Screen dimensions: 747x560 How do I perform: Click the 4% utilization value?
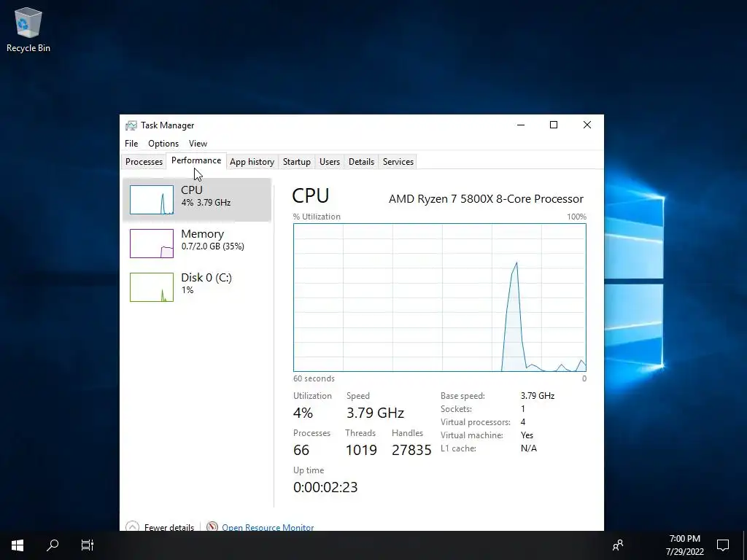[303, 413]
